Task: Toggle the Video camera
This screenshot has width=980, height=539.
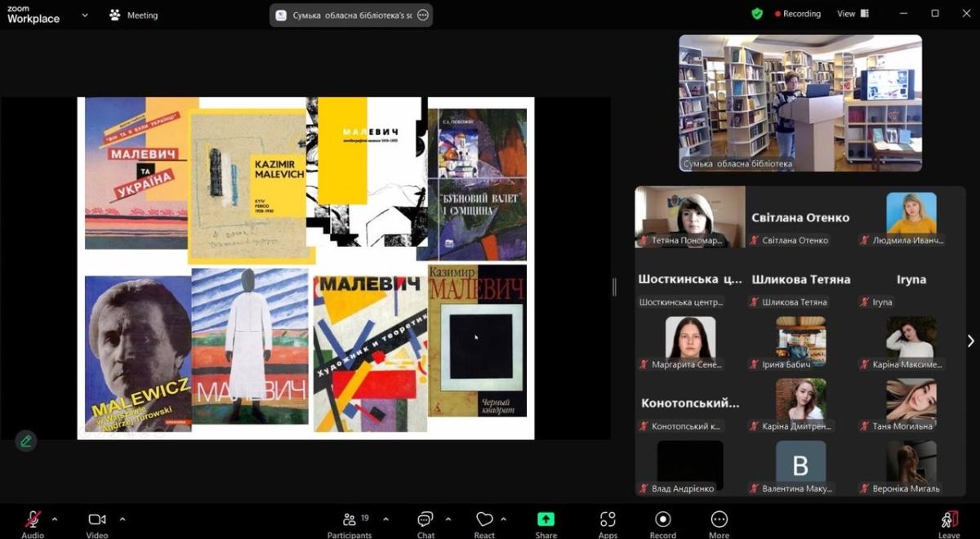Action: pyautogui.click(x=97, y=520)
